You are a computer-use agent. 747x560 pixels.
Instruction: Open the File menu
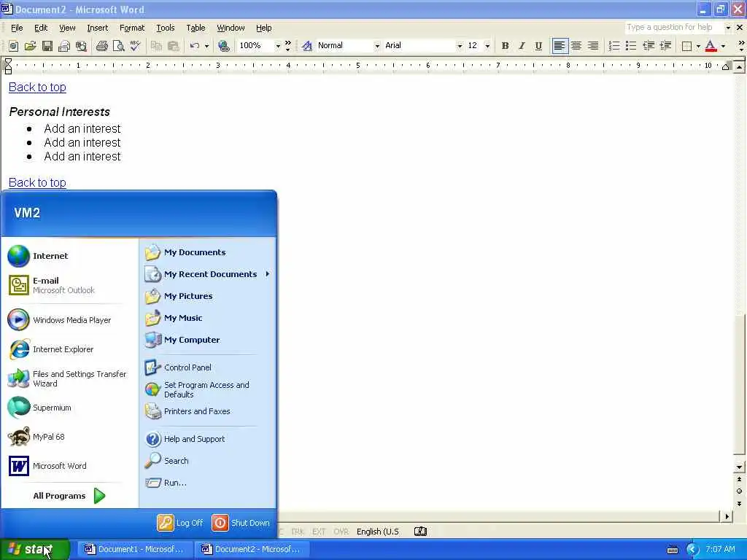click(17, 28)
